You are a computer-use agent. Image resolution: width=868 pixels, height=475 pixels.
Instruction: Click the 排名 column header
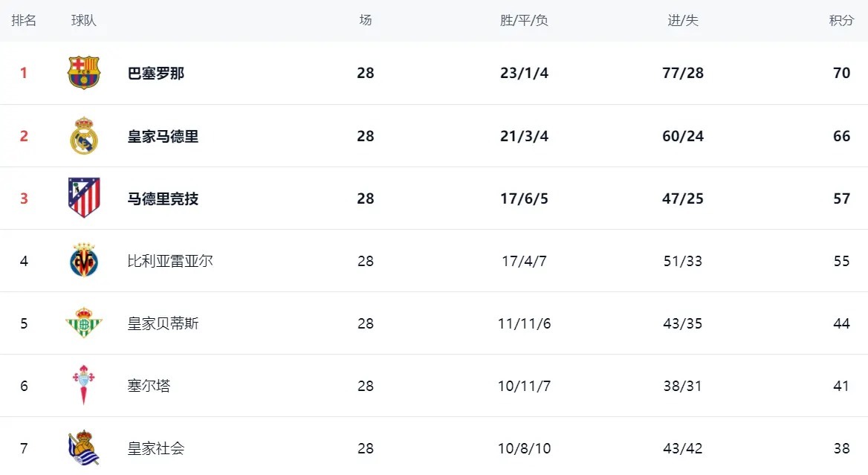(24, 21)
